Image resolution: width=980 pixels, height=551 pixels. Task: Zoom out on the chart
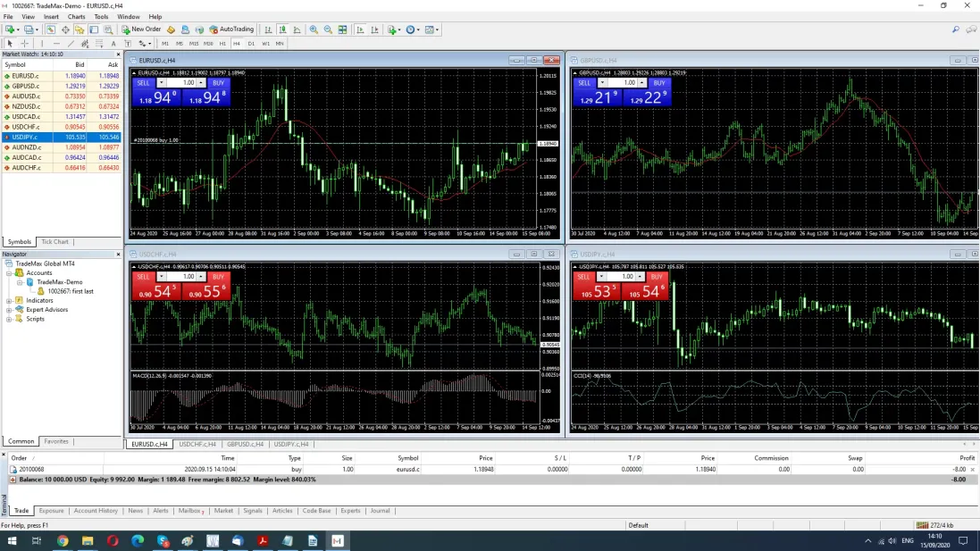[x=328, y=29]
